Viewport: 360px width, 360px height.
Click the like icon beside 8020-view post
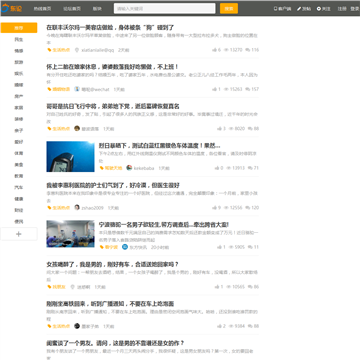coord(219,129)
